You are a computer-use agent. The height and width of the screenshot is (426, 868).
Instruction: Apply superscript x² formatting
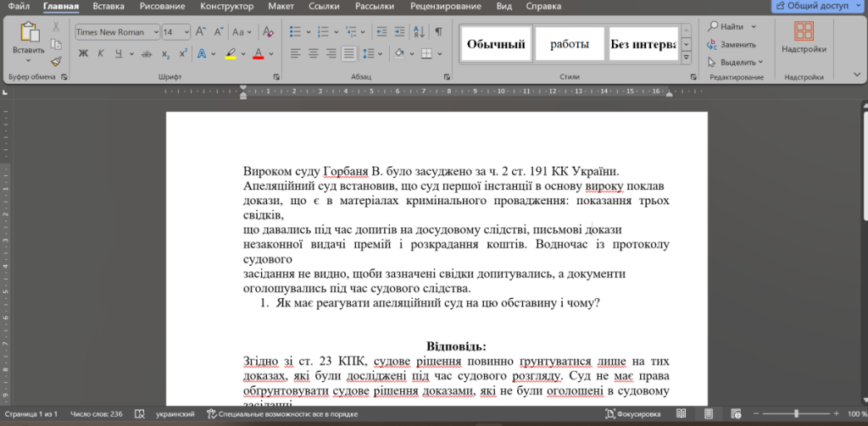(183, 53)
